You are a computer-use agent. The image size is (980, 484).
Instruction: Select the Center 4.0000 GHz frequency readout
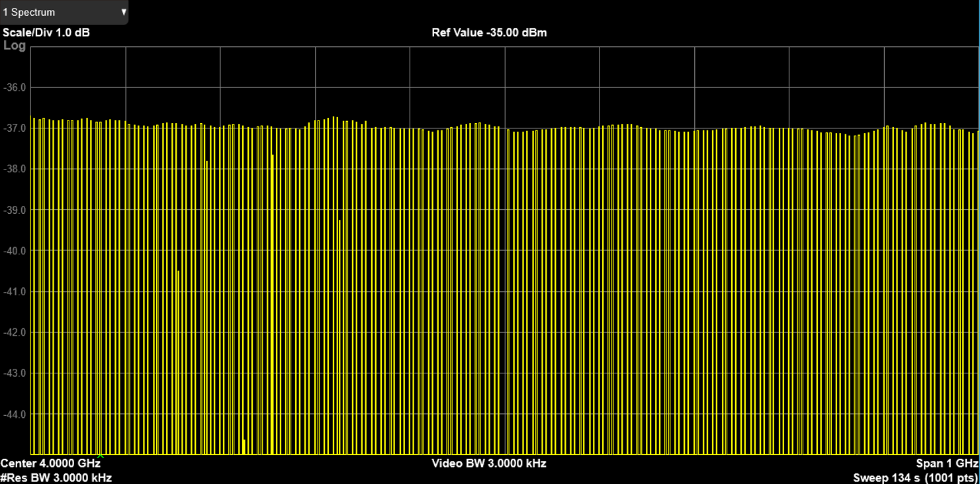click(50, 463)
